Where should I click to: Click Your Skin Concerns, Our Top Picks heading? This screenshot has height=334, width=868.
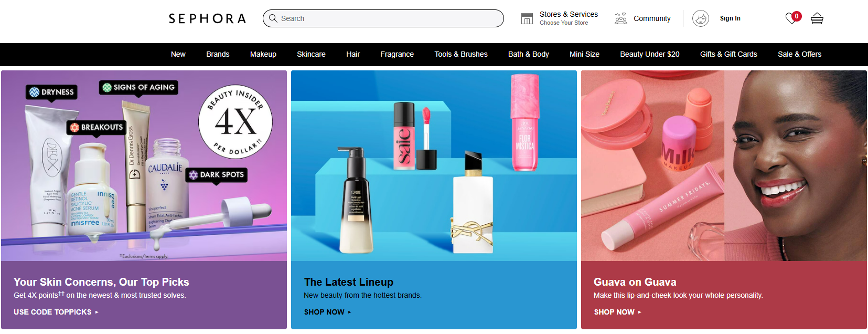pyautogui.click(x=101, y=282)
